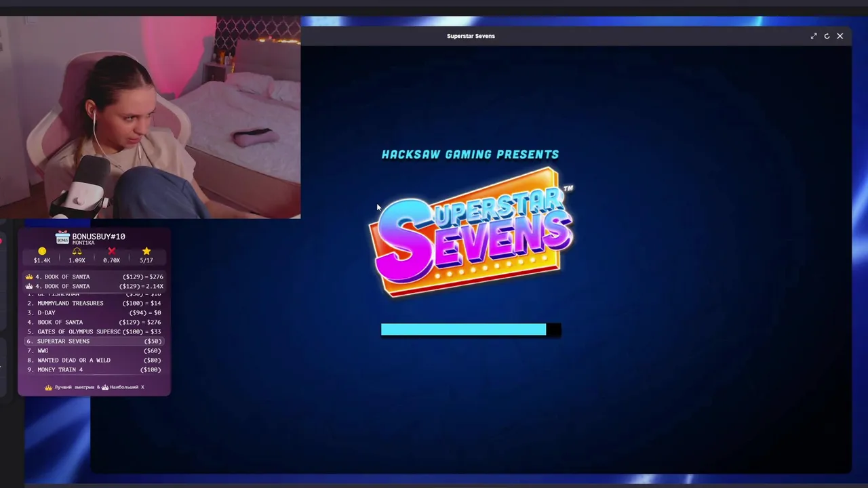Click the loading progress bar
The image size is (868, 488).
tap(471, 329)
